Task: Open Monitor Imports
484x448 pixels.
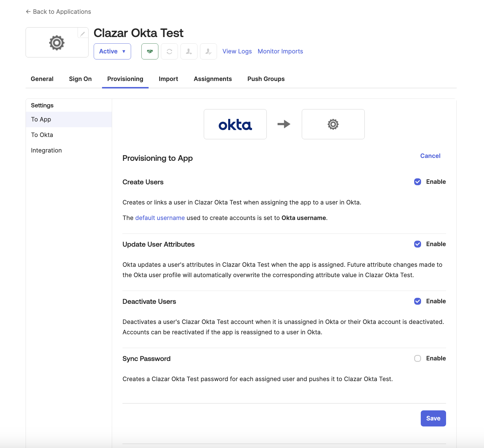Action: tap(280, 51)
